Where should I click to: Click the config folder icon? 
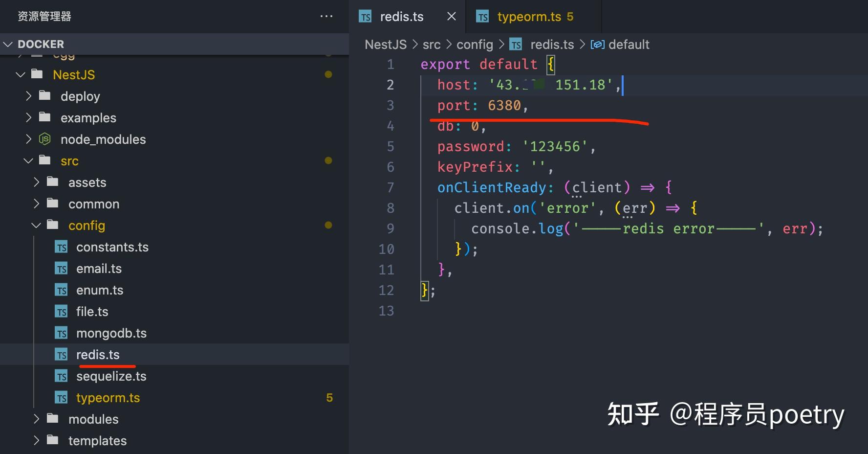pos(52,225)
